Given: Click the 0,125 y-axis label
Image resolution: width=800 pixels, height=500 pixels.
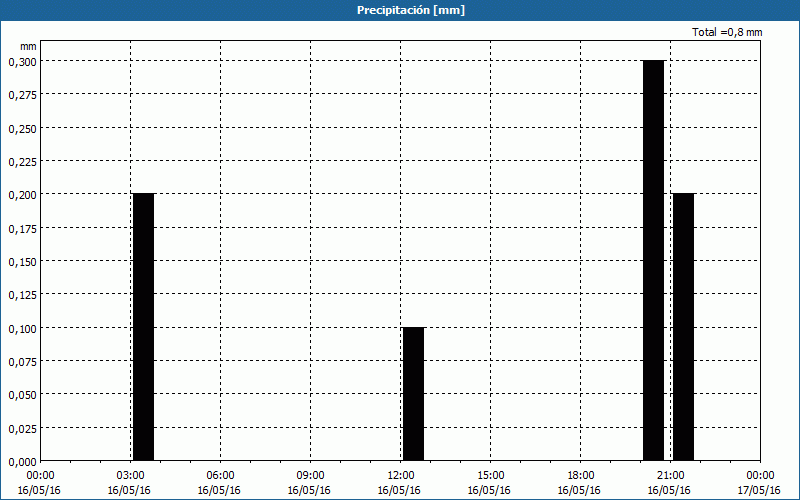Looking at the screenshot, I should tap(22, 295).
